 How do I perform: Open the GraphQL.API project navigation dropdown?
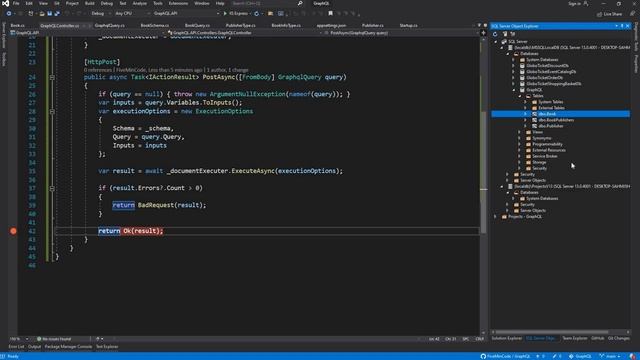pos(88,33)
